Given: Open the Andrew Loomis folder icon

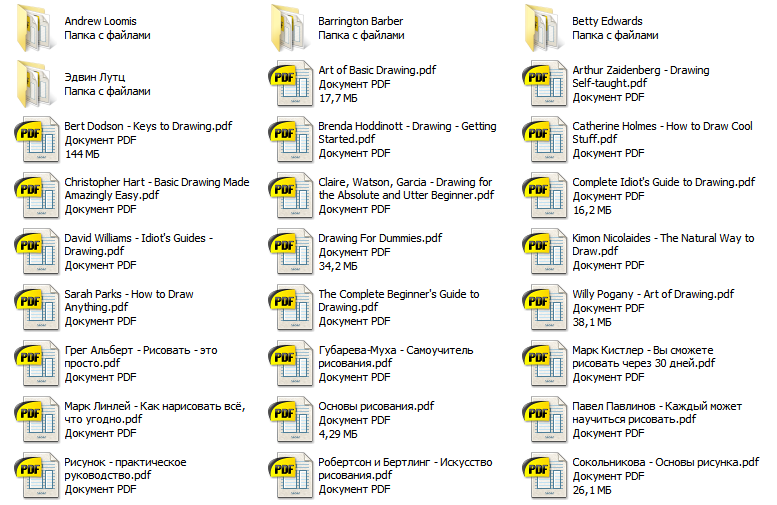Looking at the screenshot, I should pos(35,28).
